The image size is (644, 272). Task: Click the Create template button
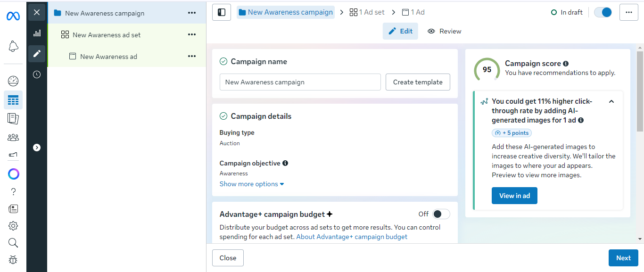tap(418, 82)
